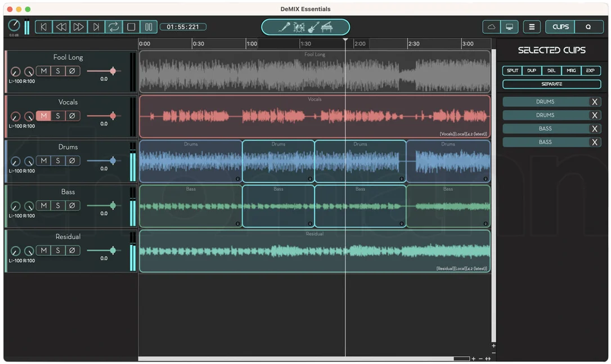Image resolution: width=611 pixels, height=364 pixels.
Task: Click the stop button in transport
Action: (x=131, y=27)
